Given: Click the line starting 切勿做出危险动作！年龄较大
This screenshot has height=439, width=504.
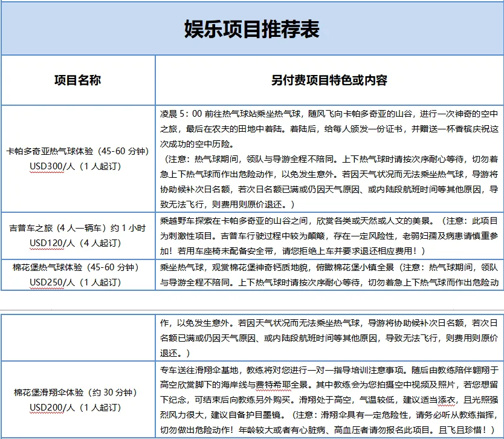Looking at the screenshot, I should pos(328,430).
